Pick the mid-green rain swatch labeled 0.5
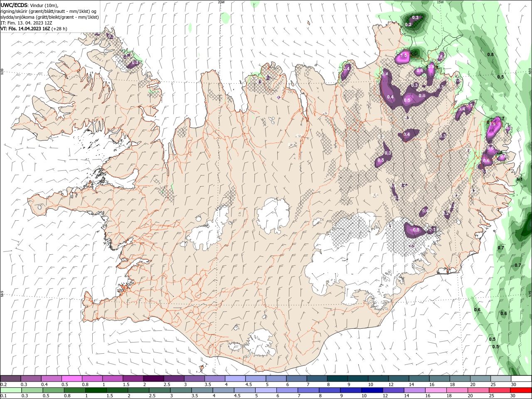 point(53,390)
